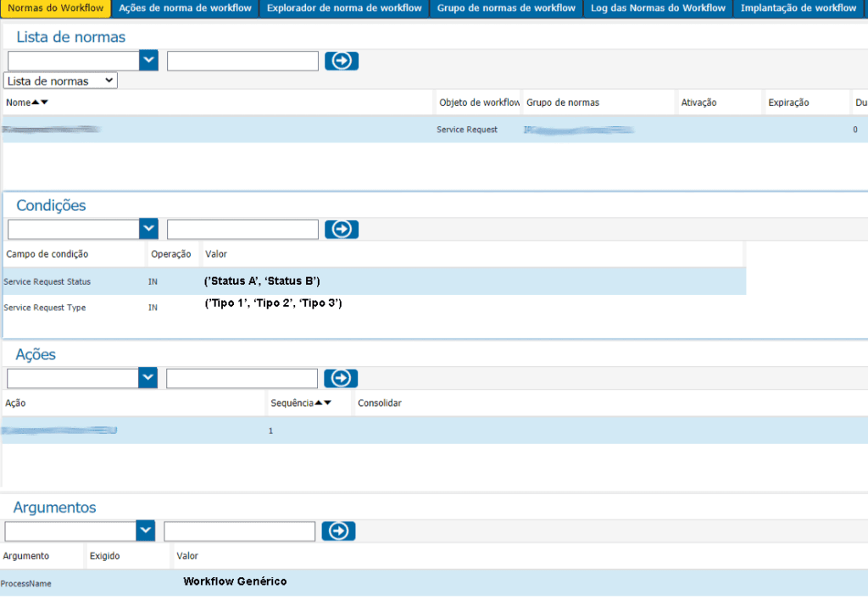Click the Valor header in Condições
868x600 pixels.
(216, 254)
